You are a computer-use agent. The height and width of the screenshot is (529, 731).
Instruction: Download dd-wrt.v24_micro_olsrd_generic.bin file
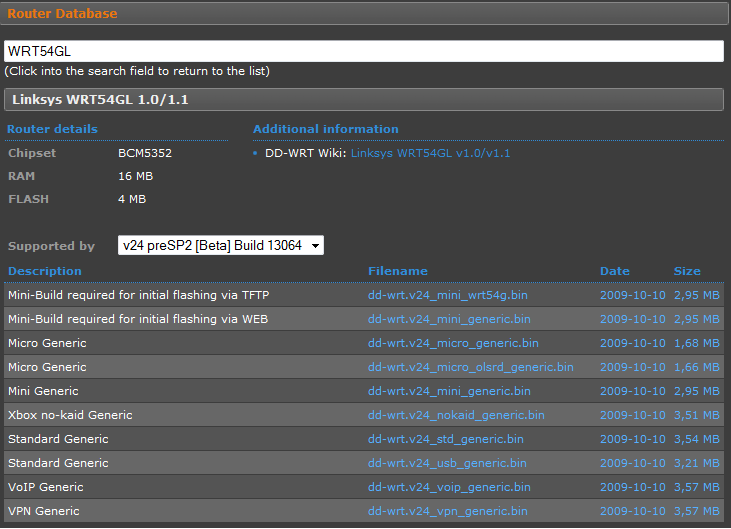(x=470, y=367)
